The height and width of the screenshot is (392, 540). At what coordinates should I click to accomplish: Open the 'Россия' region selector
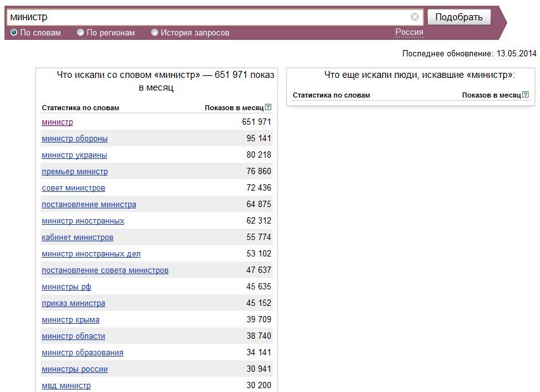coord(409,32)
